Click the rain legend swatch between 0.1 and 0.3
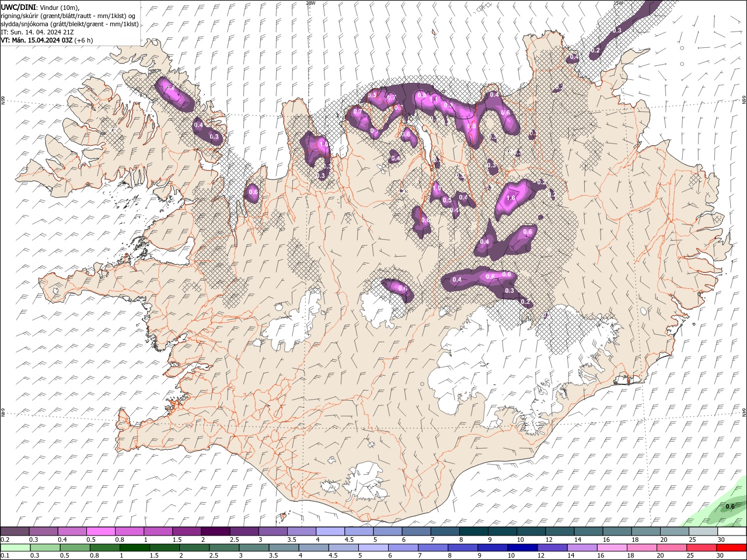747x560 pixels. click(15, 547)
